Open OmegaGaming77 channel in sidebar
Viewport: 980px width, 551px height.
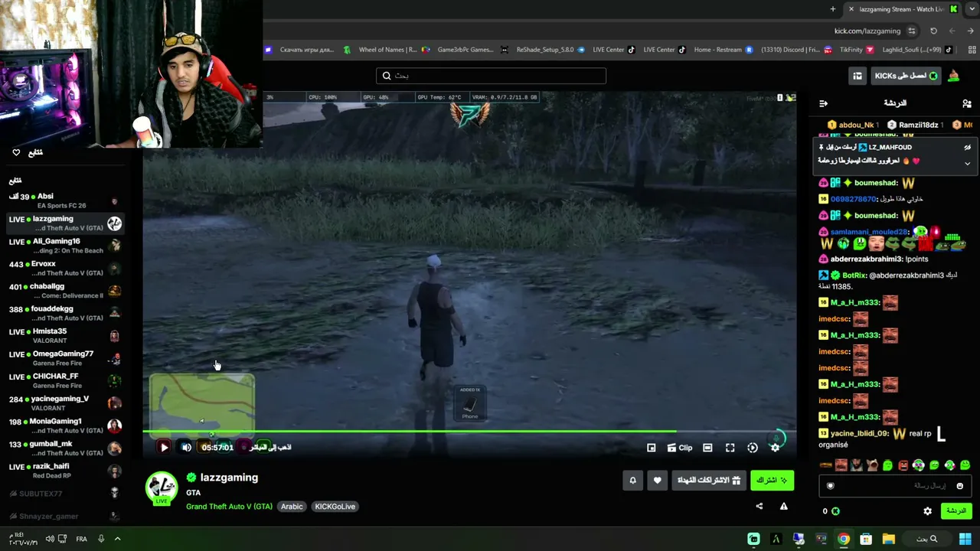click(65, 358)
